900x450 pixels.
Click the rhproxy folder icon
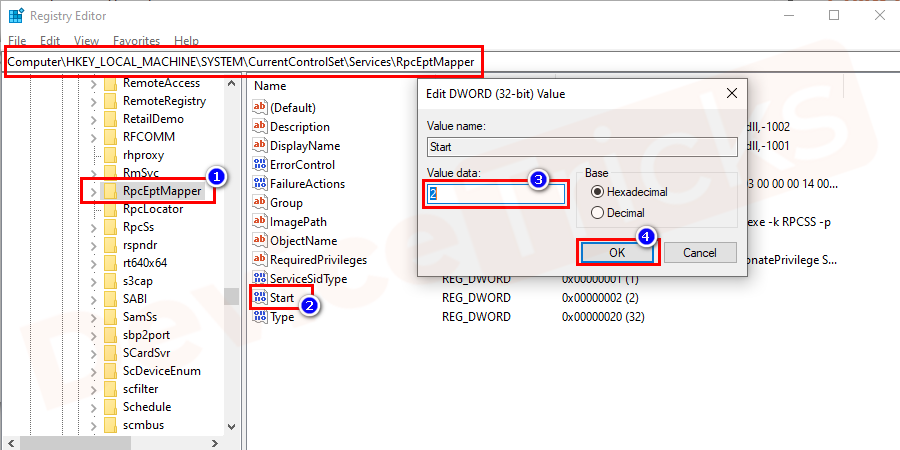click(x=110, y=155)
